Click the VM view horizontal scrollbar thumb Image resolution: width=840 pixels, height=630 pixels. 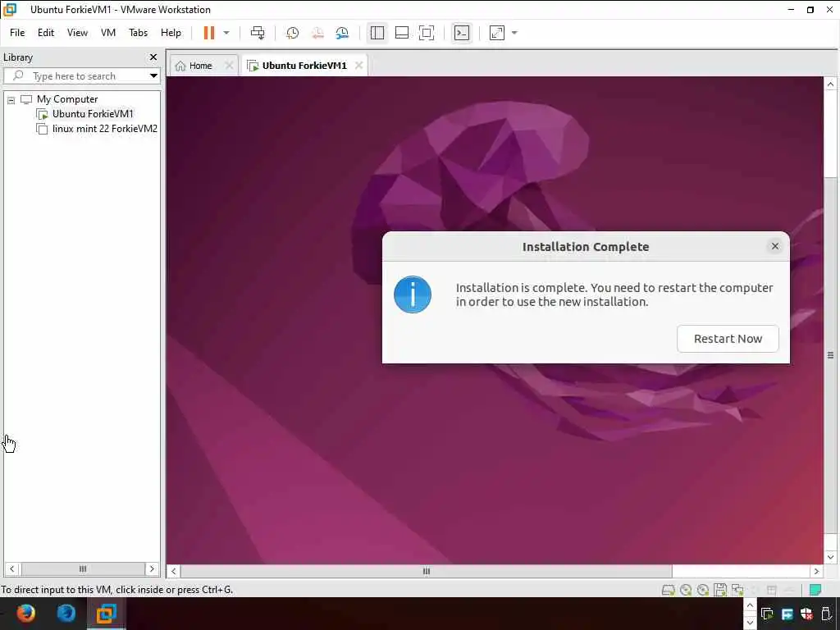click(427, 571)
